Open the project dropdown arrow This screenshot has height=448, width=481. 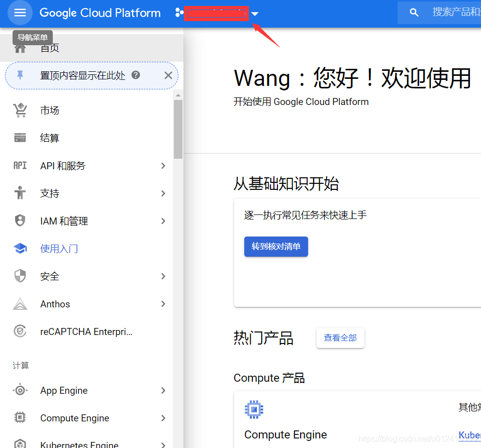[255, 14]
